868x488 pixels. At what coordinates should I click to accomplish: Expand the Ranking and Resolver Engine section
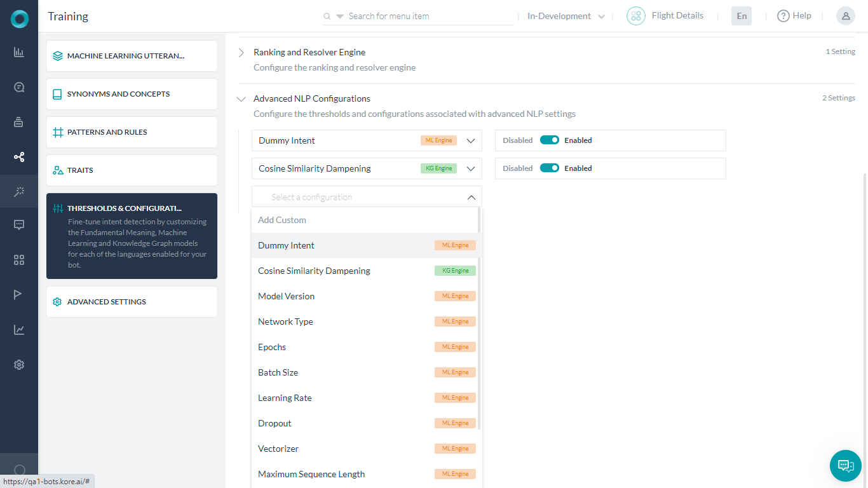click(x=241, y=53)
